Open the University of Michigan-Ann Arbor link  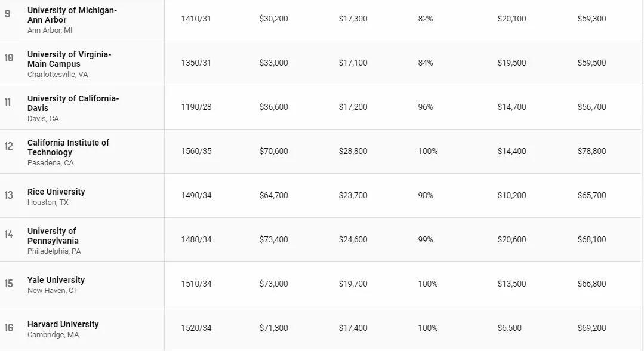[72, 15]
